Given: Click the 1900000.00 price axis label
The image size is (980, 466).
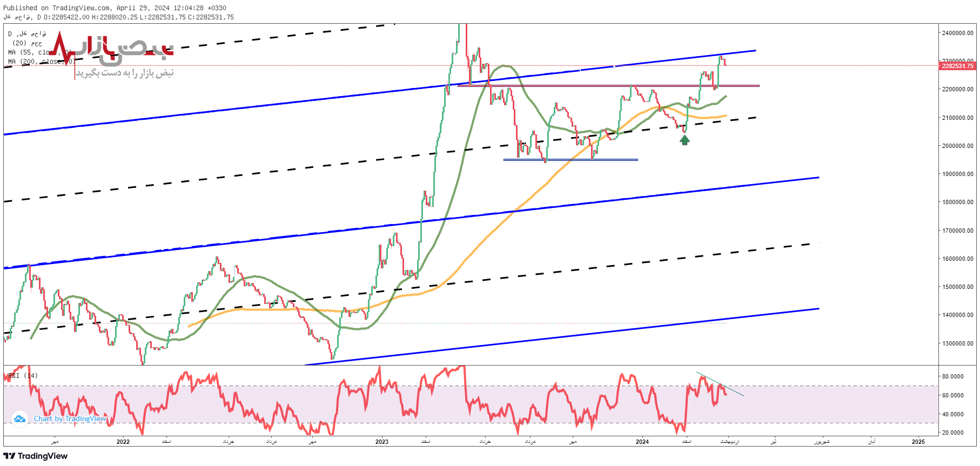Looking at the screenshot, I should click(957, 174).
